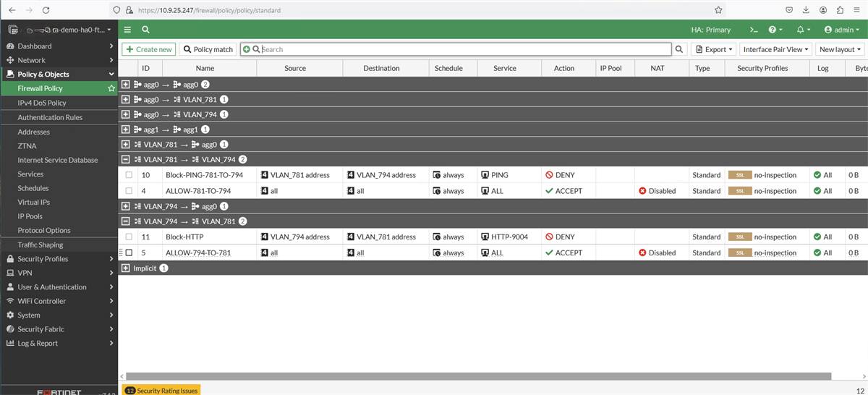Reload the page with refresh icon
The width and height of the screenshot is (868, 395).
pyautogui.click(x=46, y=10)
